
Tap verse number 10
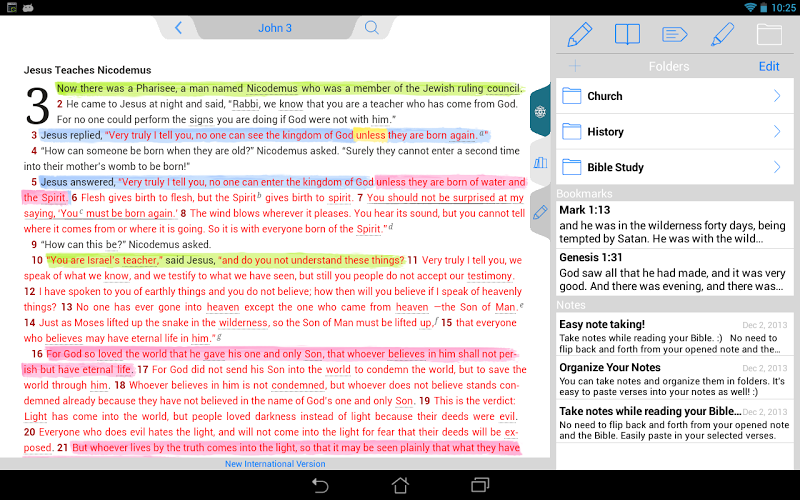click(37, 260)
